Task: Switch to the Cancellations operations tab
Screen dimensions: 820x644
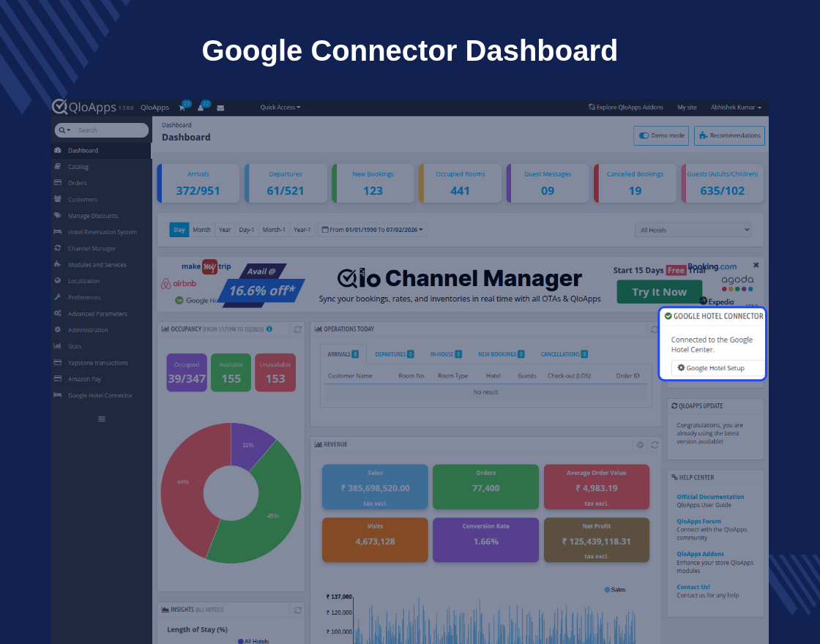Action: tap(564, 354)
